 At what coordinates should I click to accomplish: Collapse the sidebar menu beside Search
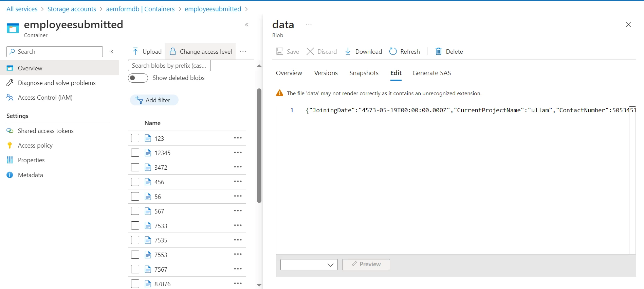112,51
